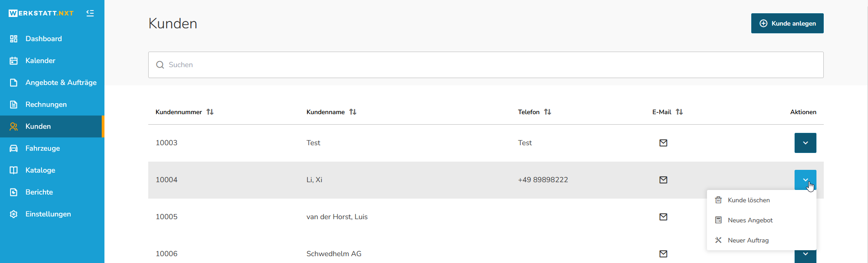Click the email icon for customer Test
This screenshot has width=868, height=263.
click(663, 143)
